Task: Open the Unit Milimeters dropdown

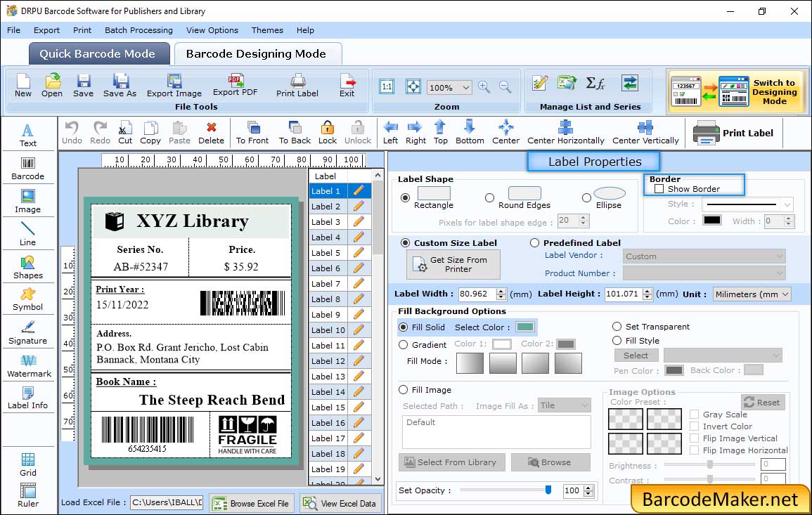Action: [752, 294]
